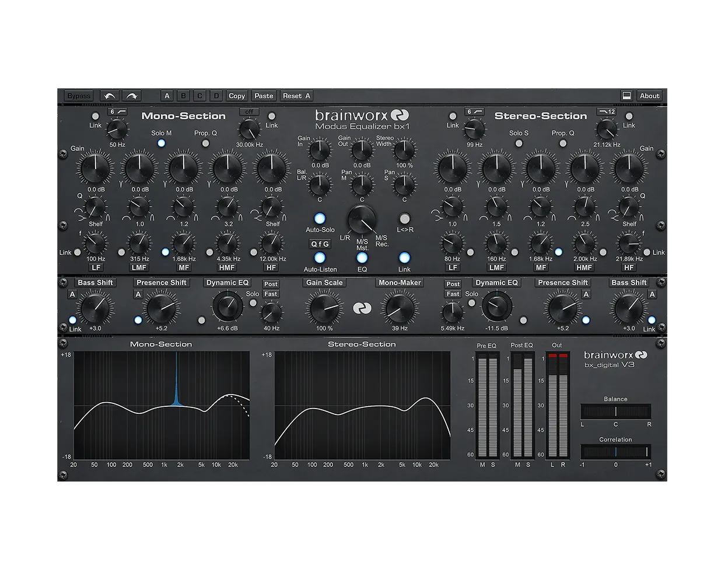Click the Reset A button
Image resolution: width=728 pixels, height=572 pixels.
[x=296, y=96]
